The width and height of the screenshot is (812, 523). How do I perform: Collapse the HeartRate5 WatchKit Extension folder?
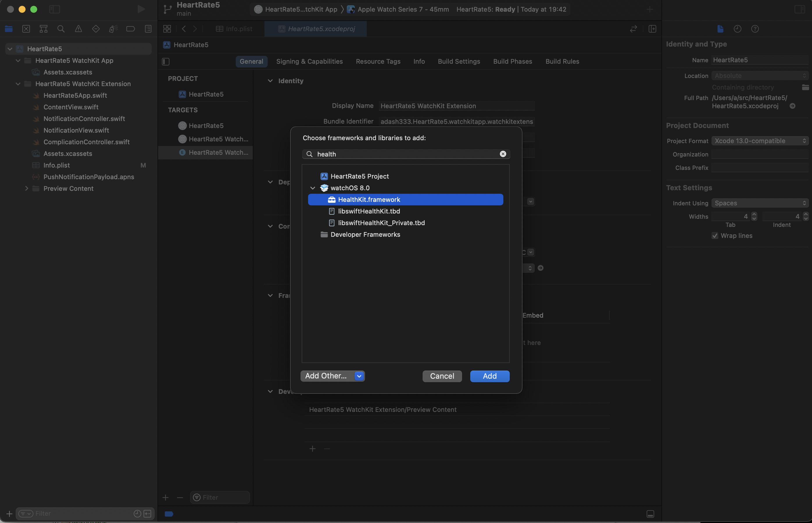click(x=18, y=84)
